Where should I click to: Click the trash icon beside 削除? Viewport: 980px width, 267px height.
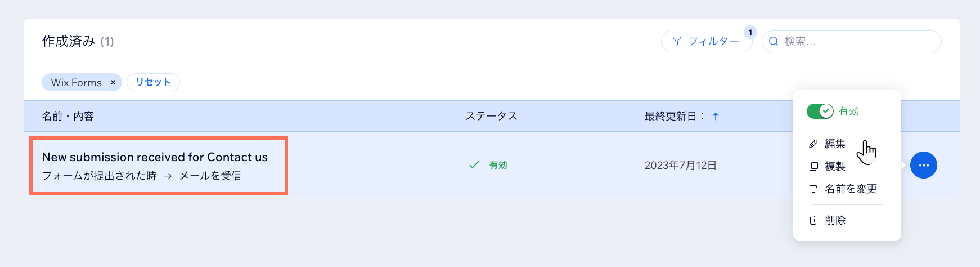pos(813,220)
